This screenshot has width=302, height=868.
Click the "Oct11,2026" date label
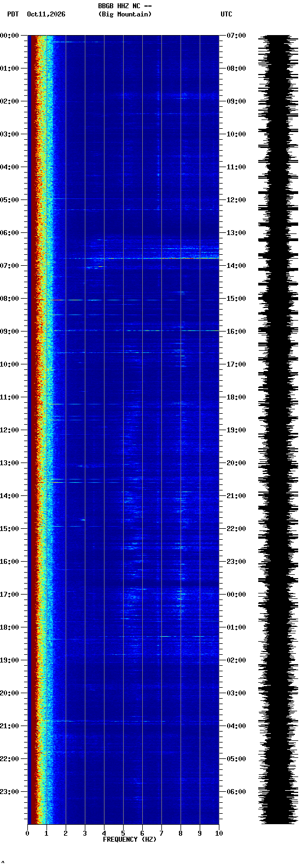tap(46, 14)
